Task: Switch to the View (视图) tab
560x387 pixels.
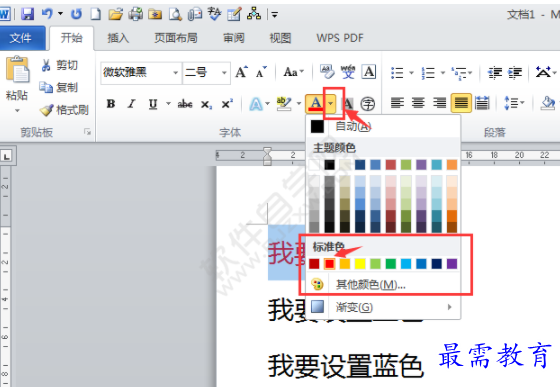Action: [280, 38]
